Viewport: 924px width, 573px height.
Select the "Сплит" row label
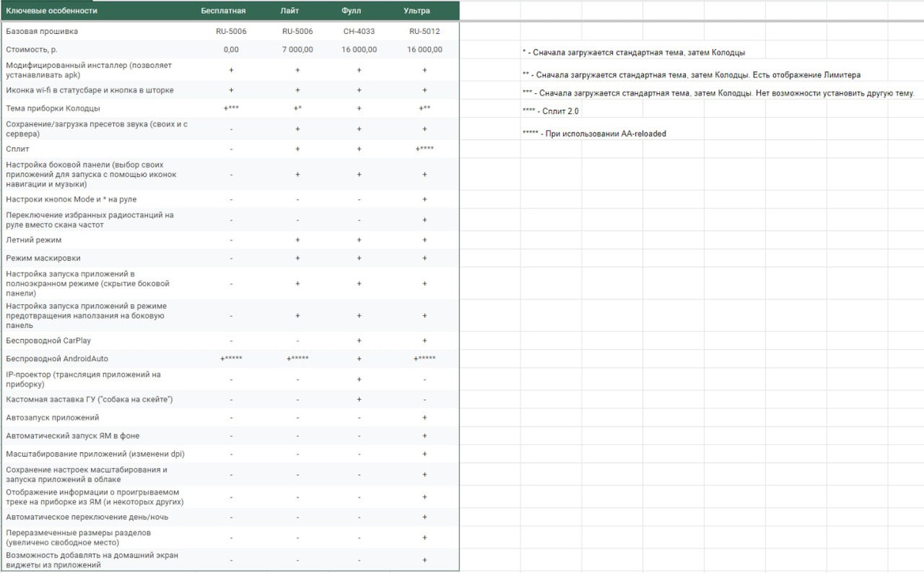click(x=17, y=149)
